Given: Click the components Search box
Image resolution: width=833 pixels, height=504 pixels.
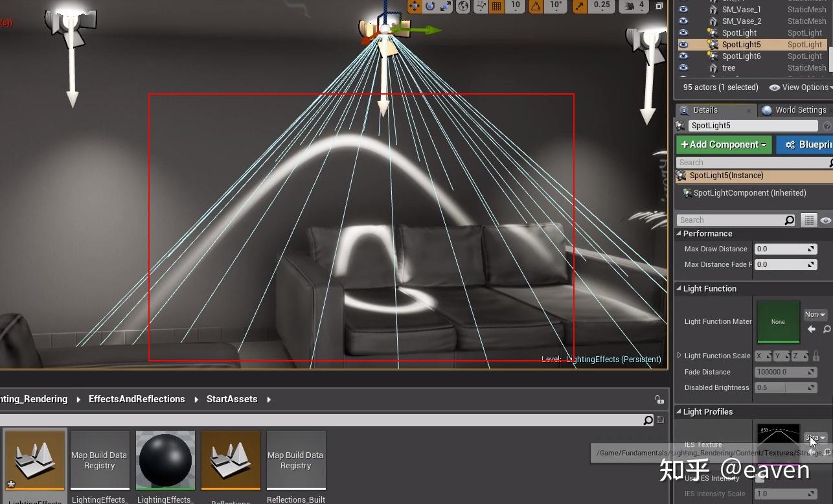Looking at the screenshot, I should pyautogui.click(x=755, y=163).
